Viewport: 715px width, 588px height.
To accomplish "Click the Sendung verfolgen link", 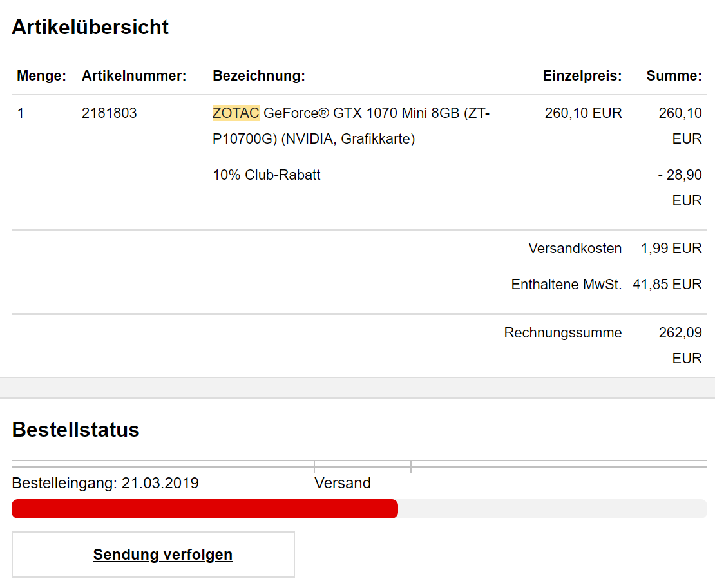I will [x=163, y=555].
